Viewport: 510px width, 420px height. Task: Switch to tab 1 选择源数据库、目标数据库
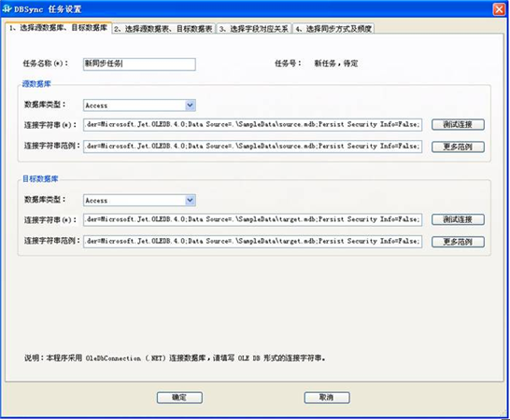click(x=59, y=28)
